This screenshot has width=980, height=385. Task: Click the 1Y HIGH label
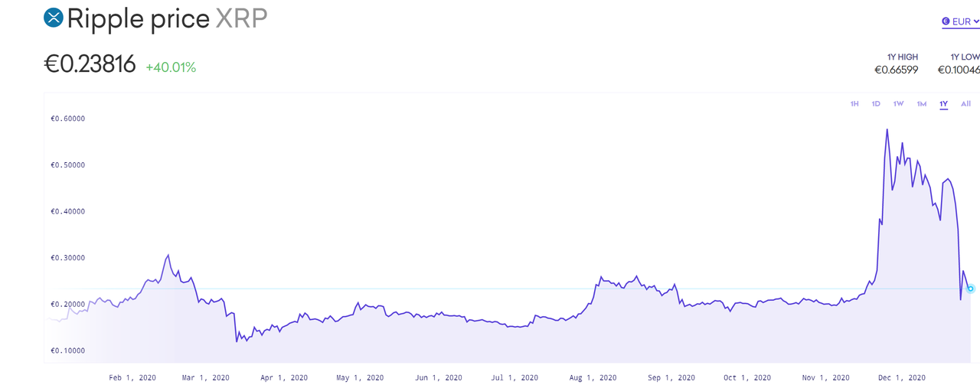(903, 57)
